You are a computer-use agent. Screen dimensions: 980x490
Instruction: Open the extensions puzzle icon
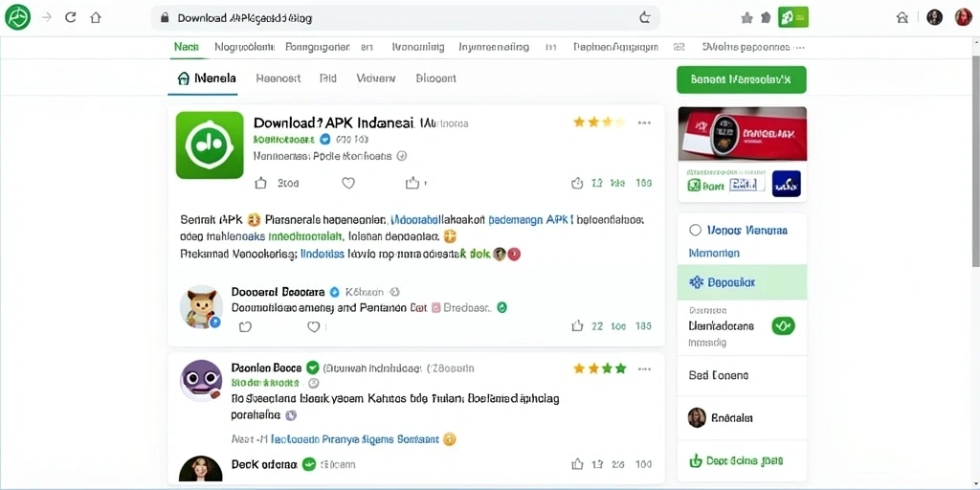pyautogui.click(x=766, y=18)
